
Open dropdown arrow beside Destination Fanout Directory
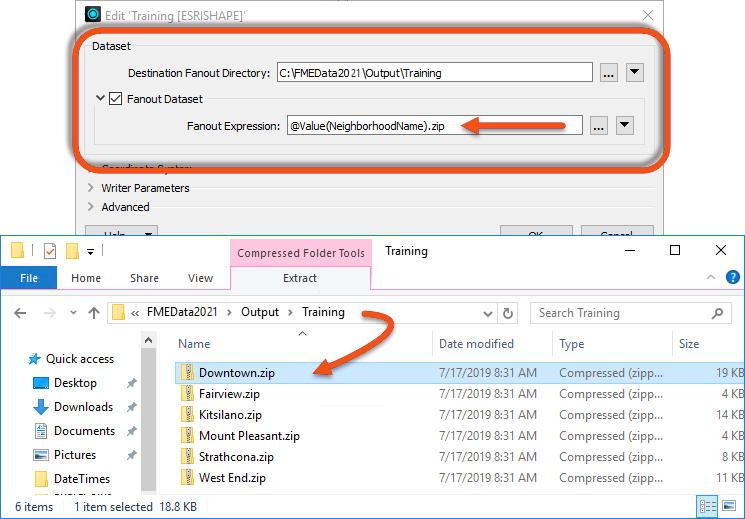(634, 73)
